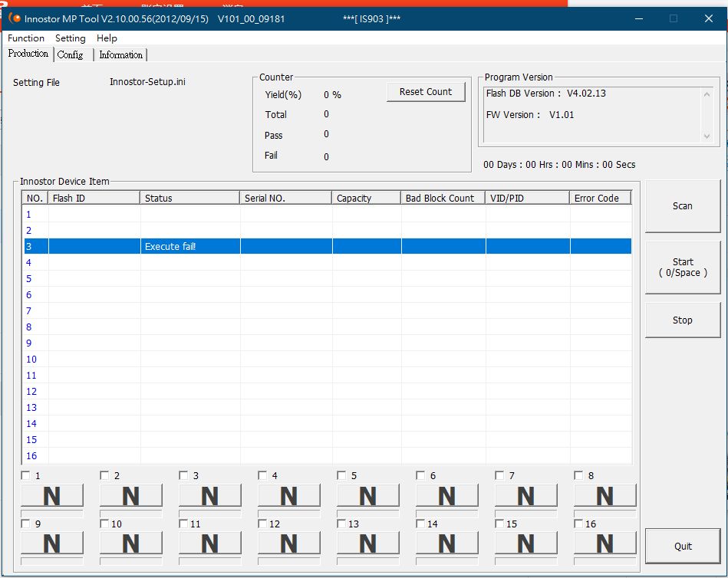Enable checkbox for port 8

coord(578,475)
